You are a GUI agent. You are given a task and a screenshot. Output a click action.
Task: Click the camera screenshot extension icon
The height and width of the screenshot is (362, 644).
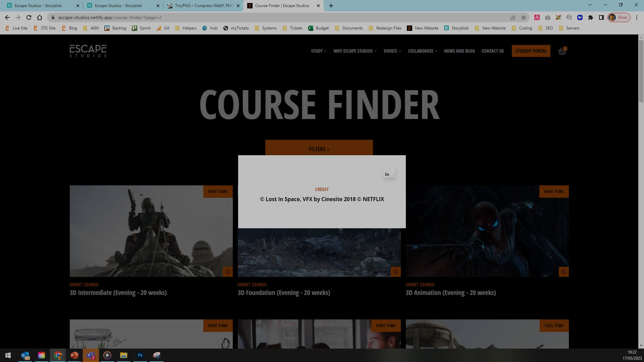[x=548, y=17]
